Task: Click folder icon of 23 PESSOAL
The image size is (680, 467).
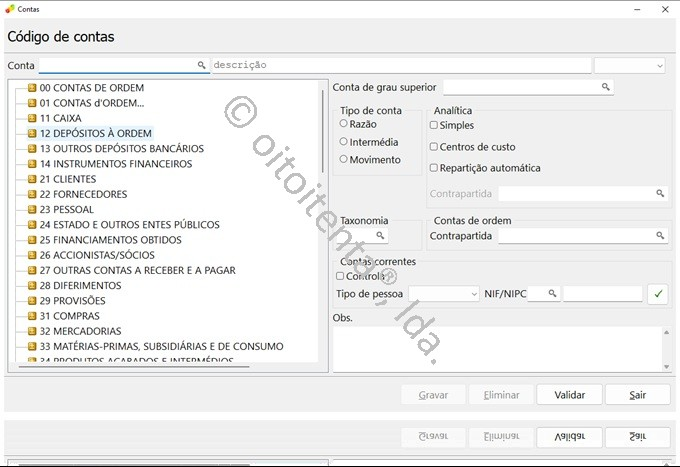Action: (32, 209)
